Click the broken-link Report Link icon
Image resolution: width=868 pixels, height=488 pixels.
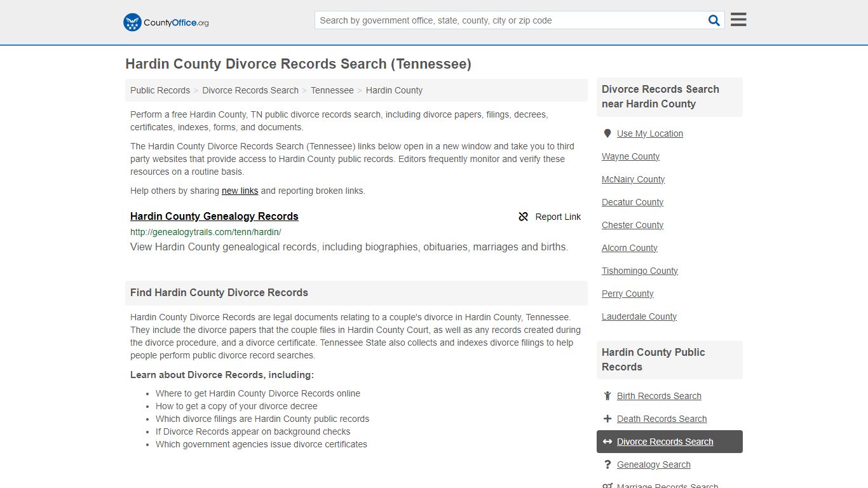[x=524, y=217]
